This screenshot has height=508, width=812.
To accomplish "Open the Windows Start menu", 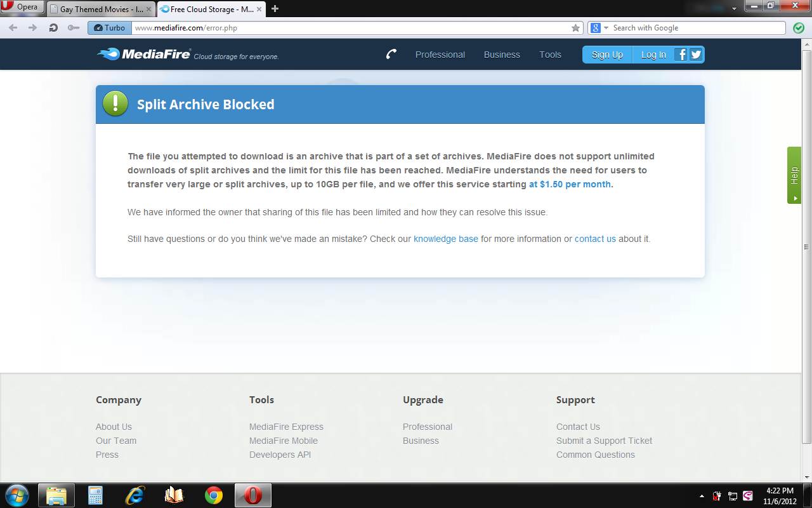I will pos(16,495).
